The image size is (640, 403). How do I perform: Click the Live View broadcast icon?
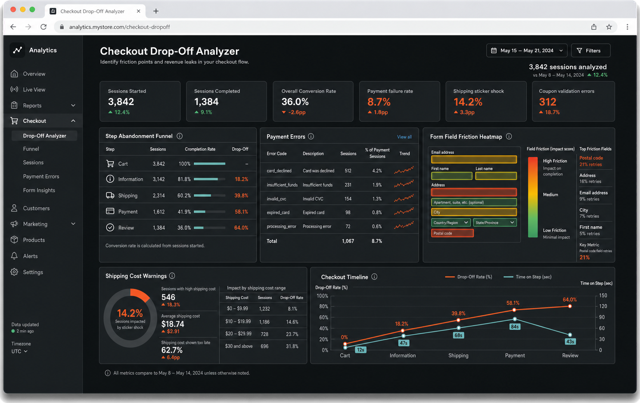(14, 89)
